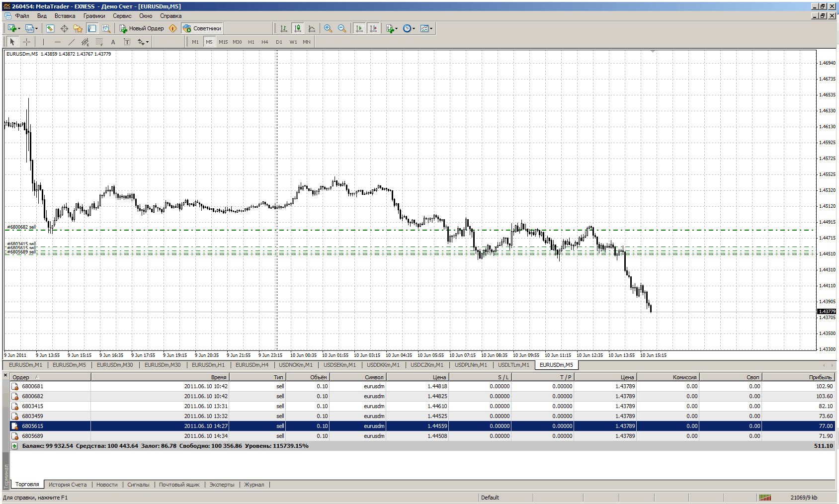Sort by the Время column header

point(160,377)
